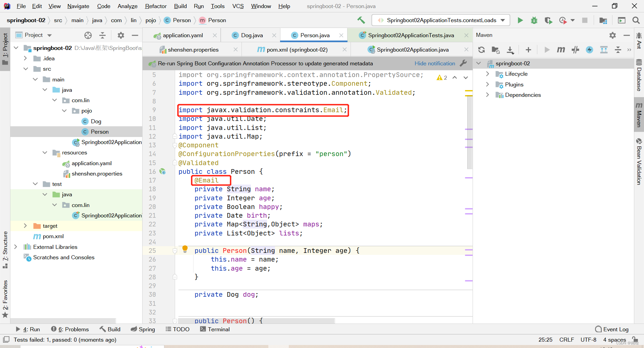Expand Maven Dependencies node
This screenshot has height=348, width=644.
pyautogui.click(x=488, y=95)
